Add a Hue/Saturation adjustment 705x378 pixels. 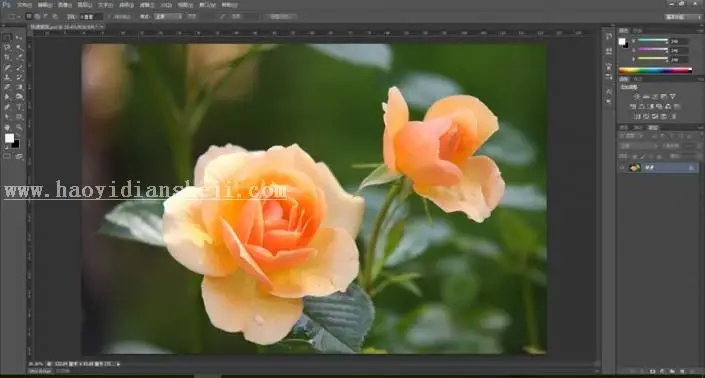point(633,107)
